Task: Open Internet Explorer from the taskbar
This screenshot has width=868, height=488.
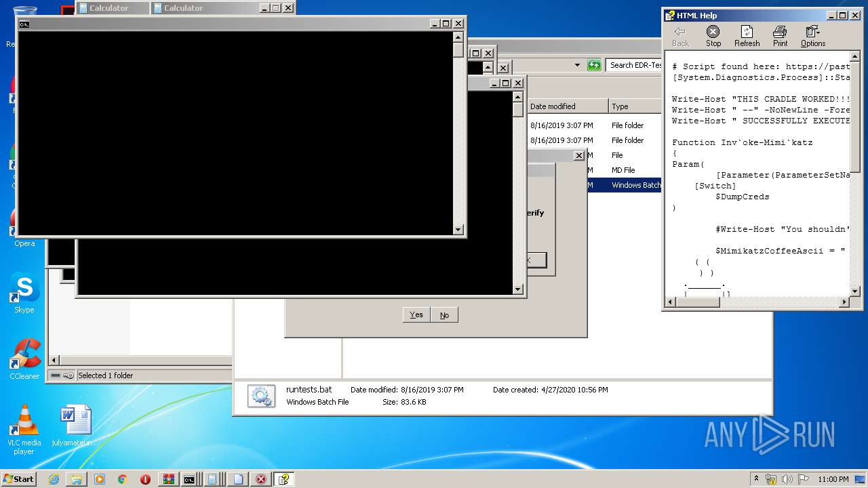Action: click(x=54, y=479)
